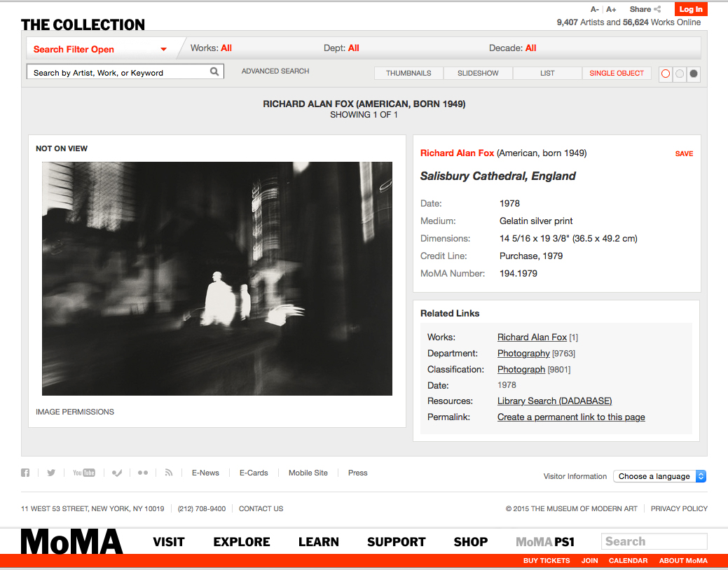Click the search magnifying glass icon
The height and width of the screenshot is (570, 728).
(214, 71)
